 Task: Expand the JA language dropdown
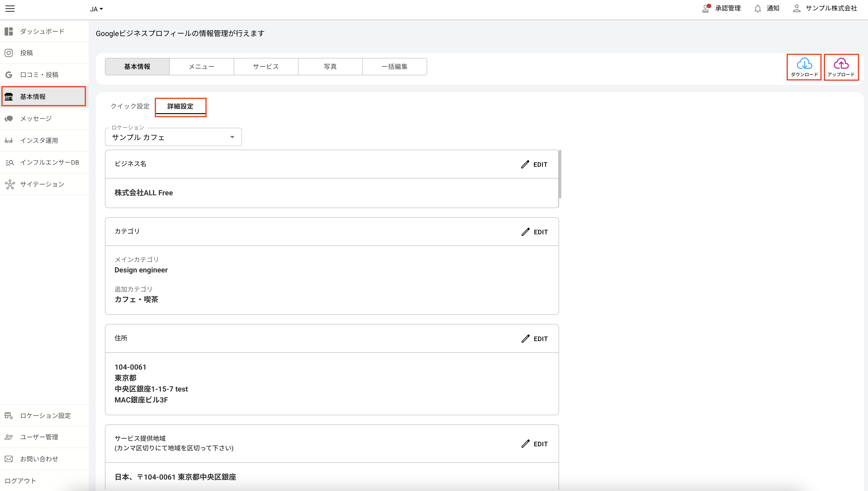97,9
